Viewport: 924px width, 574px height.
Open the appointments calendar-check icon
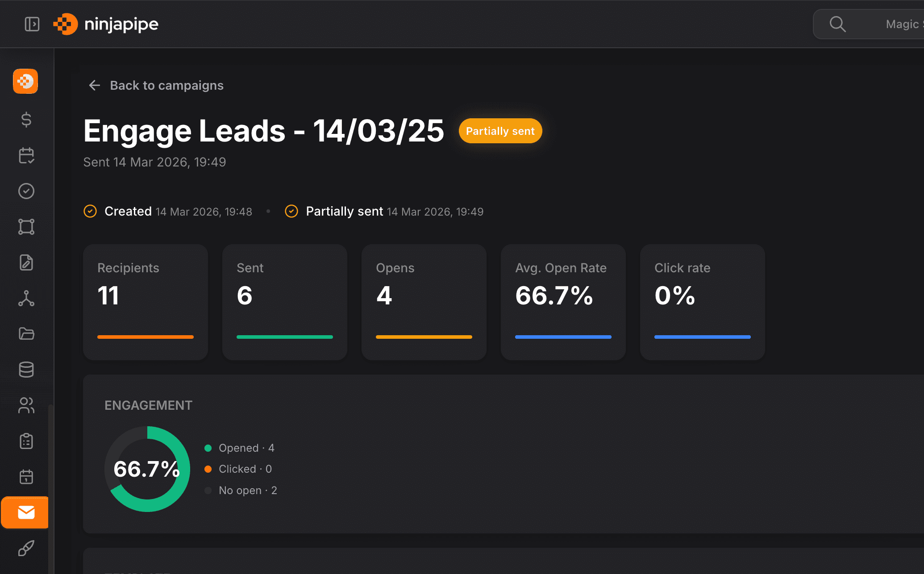tap(26, 155)
